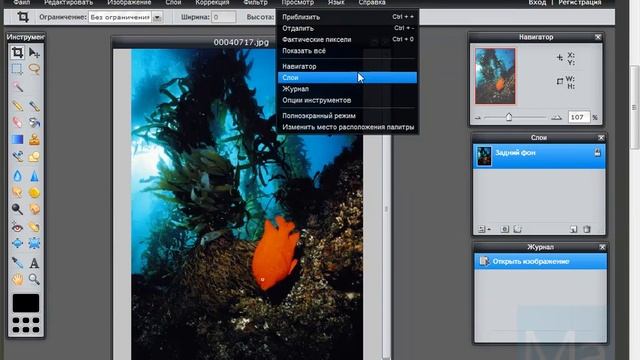This screenshot has width=640, height=360.
Task: Select the Drawing shapes tool
Action: click(x=34, y=157)
